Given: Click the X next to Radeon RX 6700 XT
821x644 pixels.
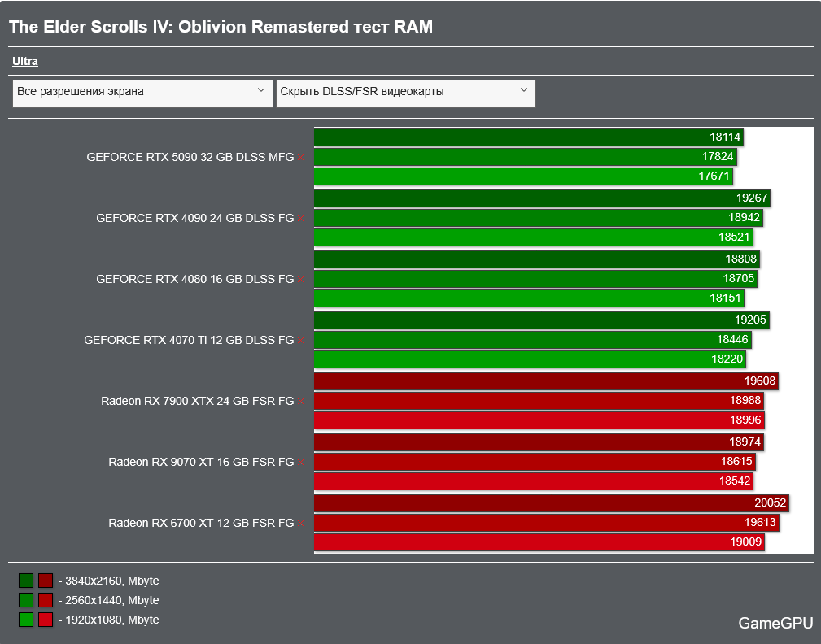Looking at the screenshot, I should (301, 524).
